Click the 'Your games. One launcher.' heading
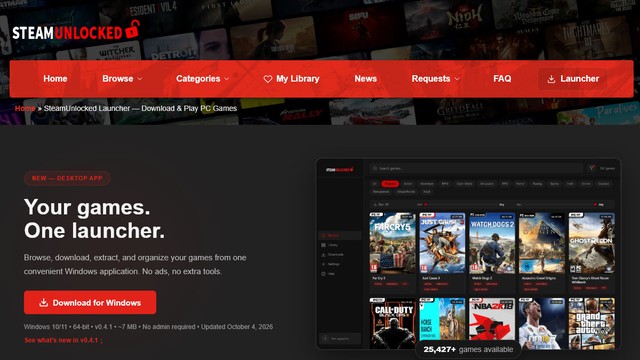 pyautogui.click(x=94, y=219)
